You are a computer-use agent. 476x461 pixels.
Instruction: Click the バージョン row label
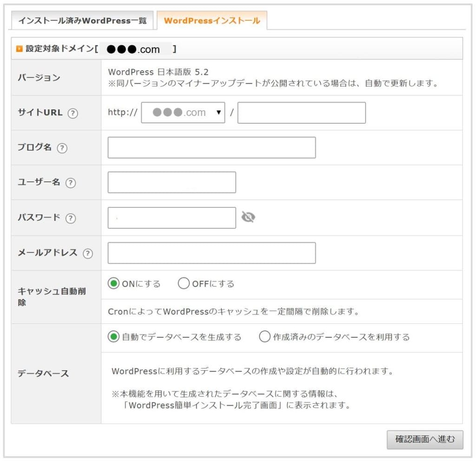tap(39, 78)
